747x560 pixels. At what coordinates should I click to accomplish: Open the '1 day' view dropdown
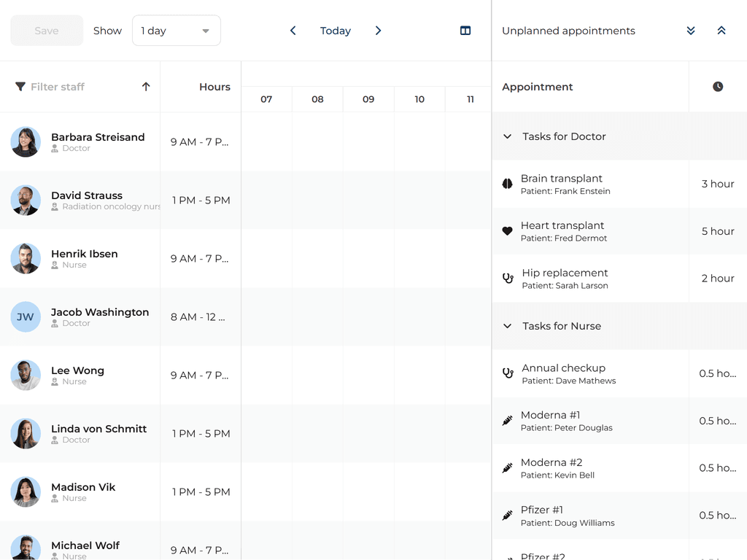point(176,31)
